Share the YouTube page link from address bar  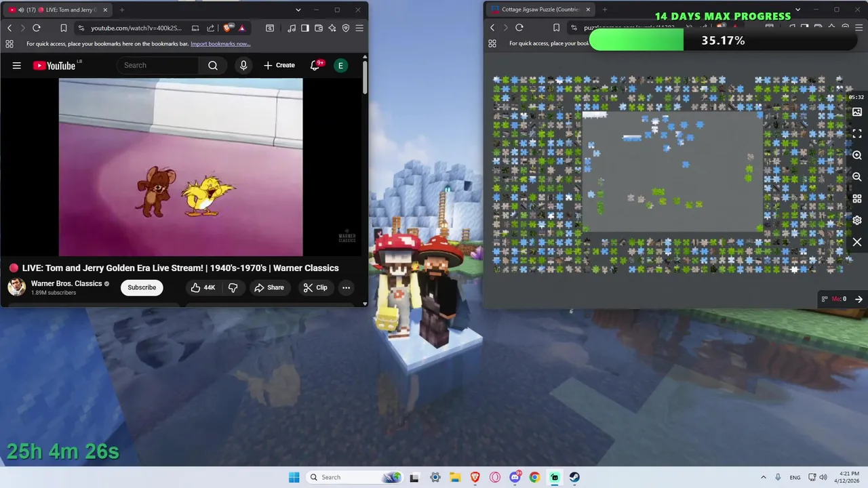(x=210, y=28)
